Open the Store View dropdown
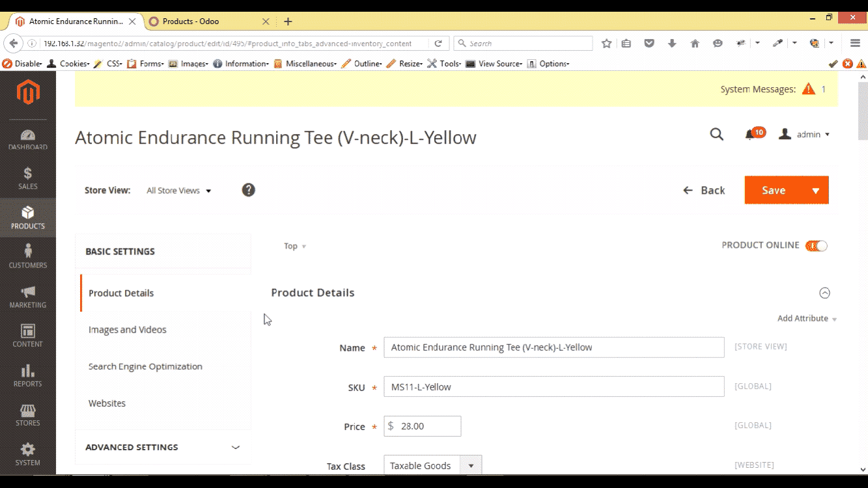The width and height of the screenshot is (868, 488). [179, 191]
